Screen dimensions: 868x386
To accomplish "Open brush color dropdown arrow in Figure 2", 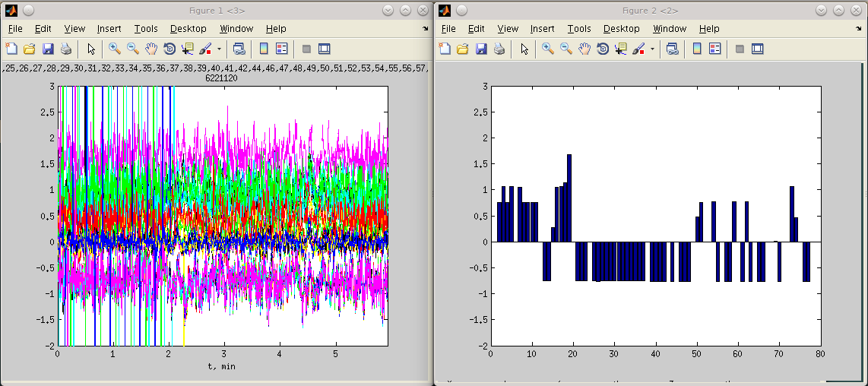I will pyautogui.click(x=652, y=49).
